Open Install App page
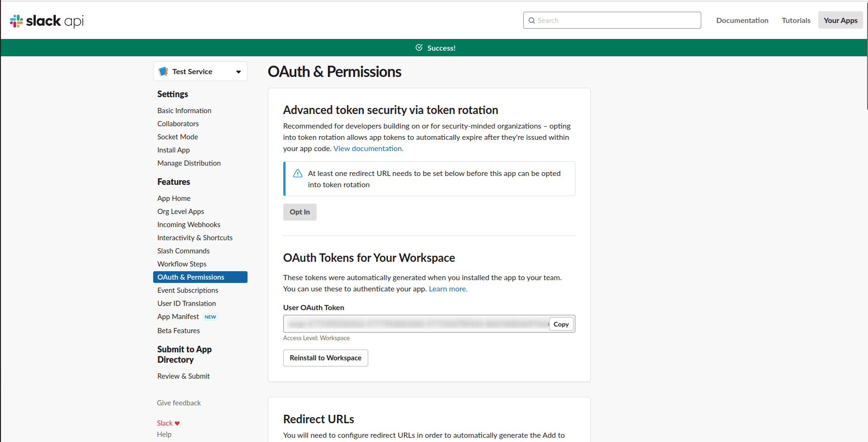This screenshot has height=442, width=868. point(173,150)
